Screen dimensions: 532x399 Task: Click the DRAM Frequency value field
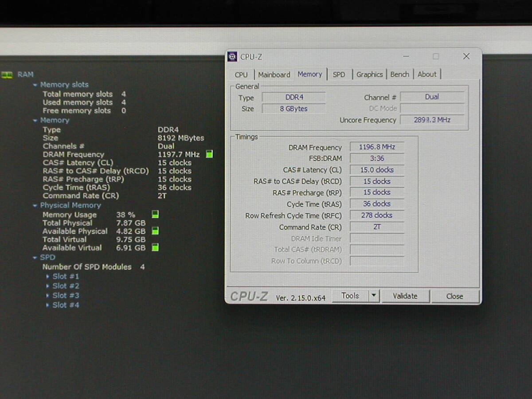(377, 147)
